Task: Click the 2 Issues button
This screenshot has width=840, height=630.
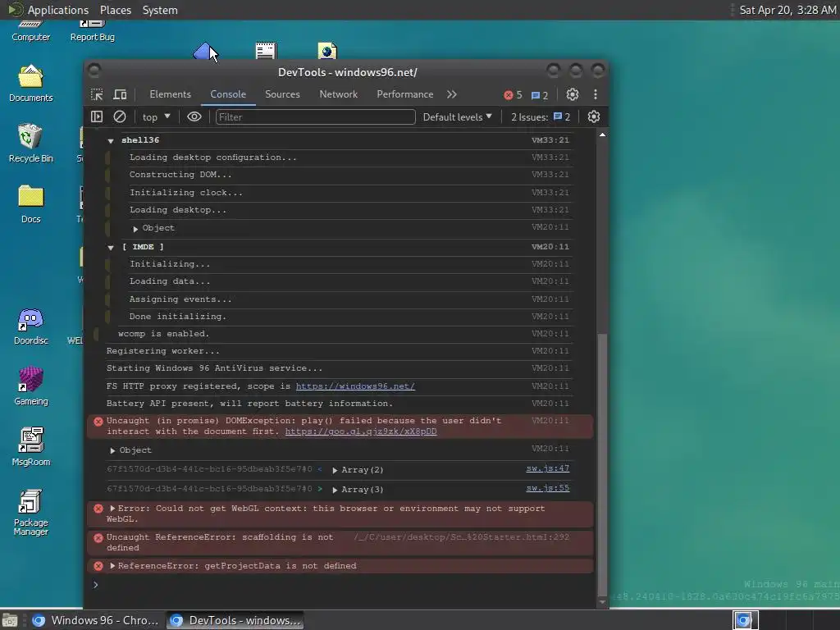Action: tap(541, 116)
